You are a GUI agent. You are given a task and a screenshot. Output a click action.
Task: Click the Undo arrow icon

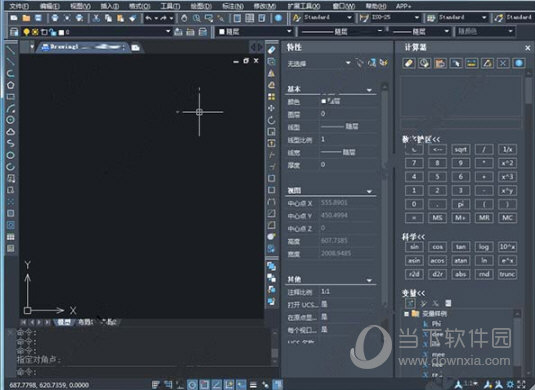pos(148,18)
